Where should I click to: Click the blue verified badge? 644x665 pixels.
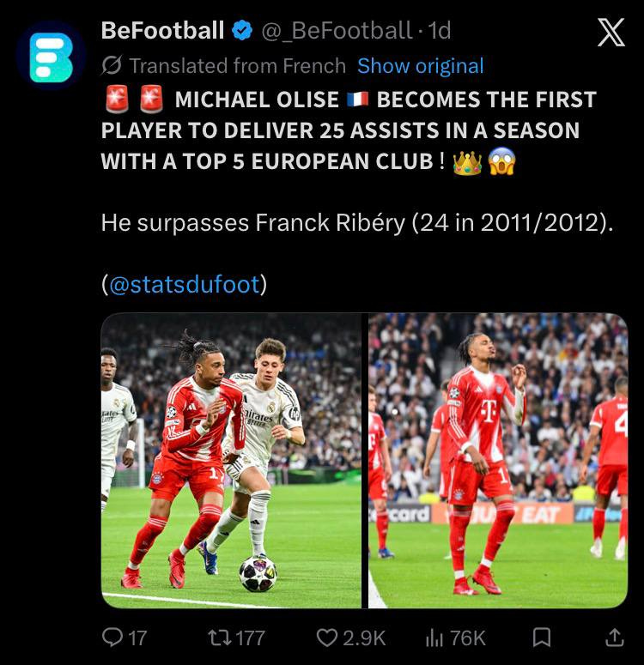pos(242,31)
